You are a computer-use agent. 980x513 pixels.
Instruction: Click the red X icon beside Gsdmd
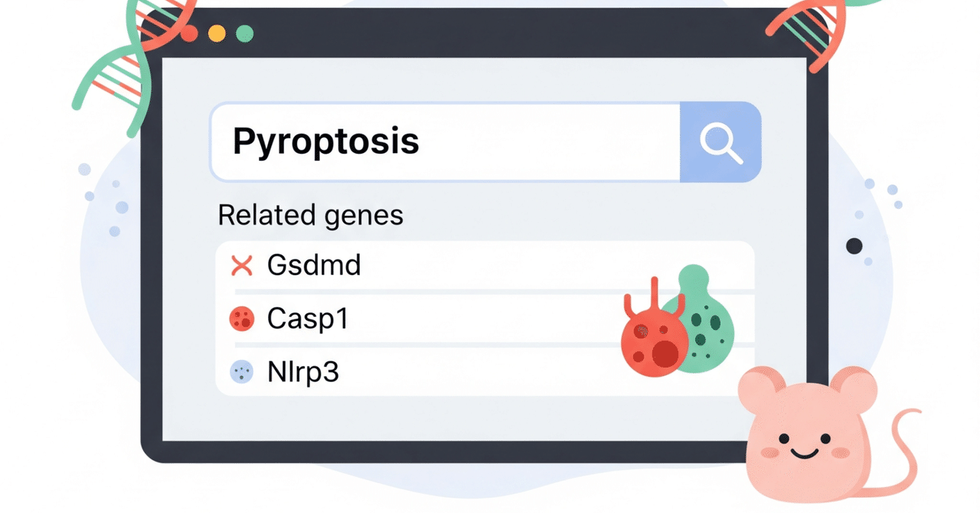[241, 266]
